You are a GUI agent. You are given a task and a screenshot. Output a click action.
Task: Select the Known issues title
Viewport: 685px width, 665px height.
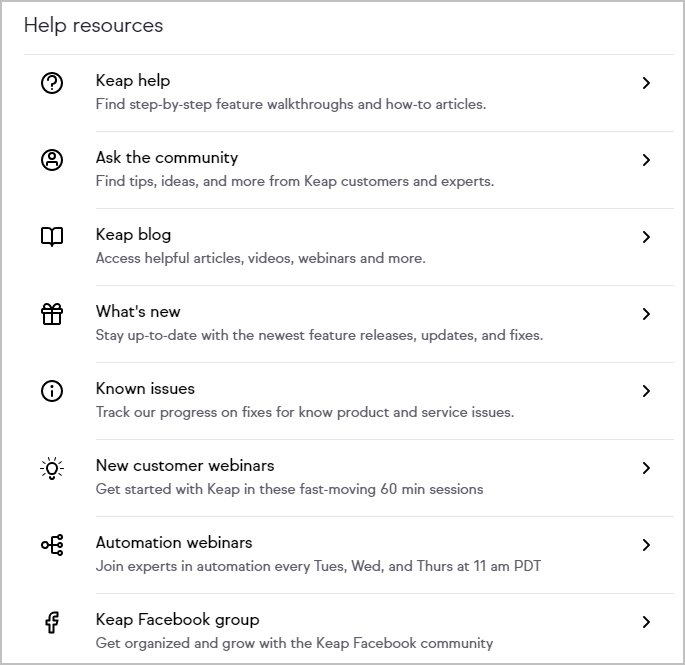pyautogui.click(x=145, y=389)
